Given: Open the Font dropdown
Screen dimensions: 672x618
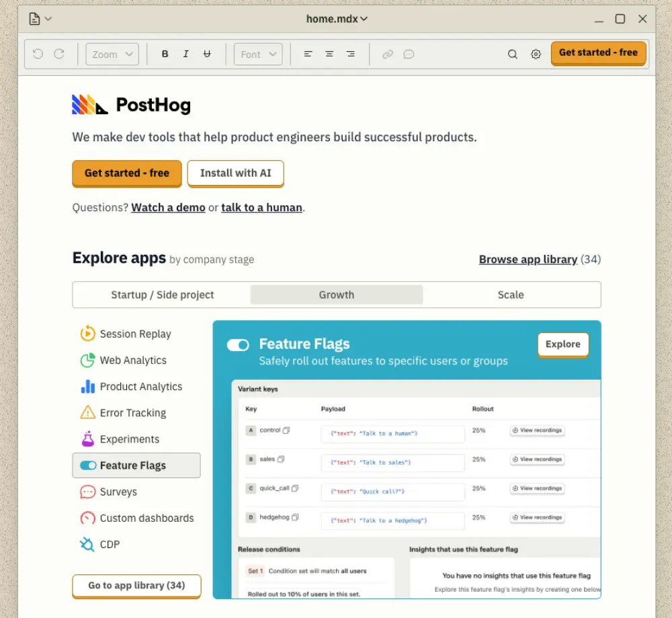Looking at the screenshot, I should point(257,54).
